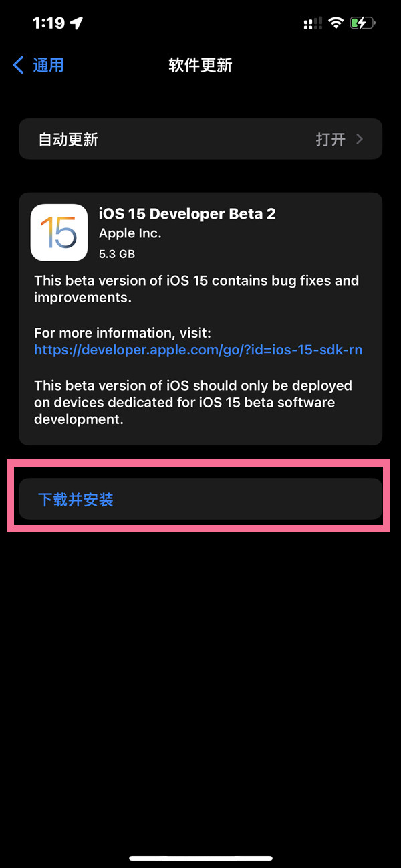The width and height of the screenshot is (401, 868).
Task: Tap the beta deployment warning text
Action: 193,403
